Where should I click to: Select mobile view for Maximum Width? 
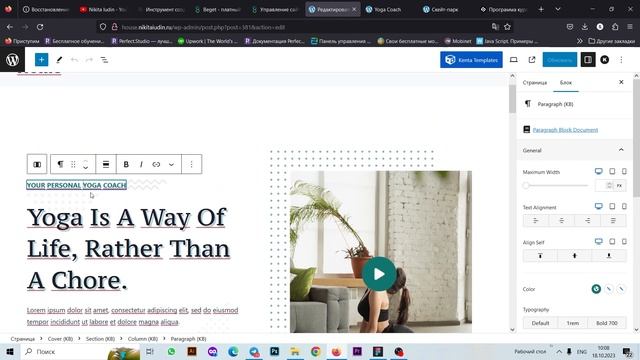click(624, 171)
